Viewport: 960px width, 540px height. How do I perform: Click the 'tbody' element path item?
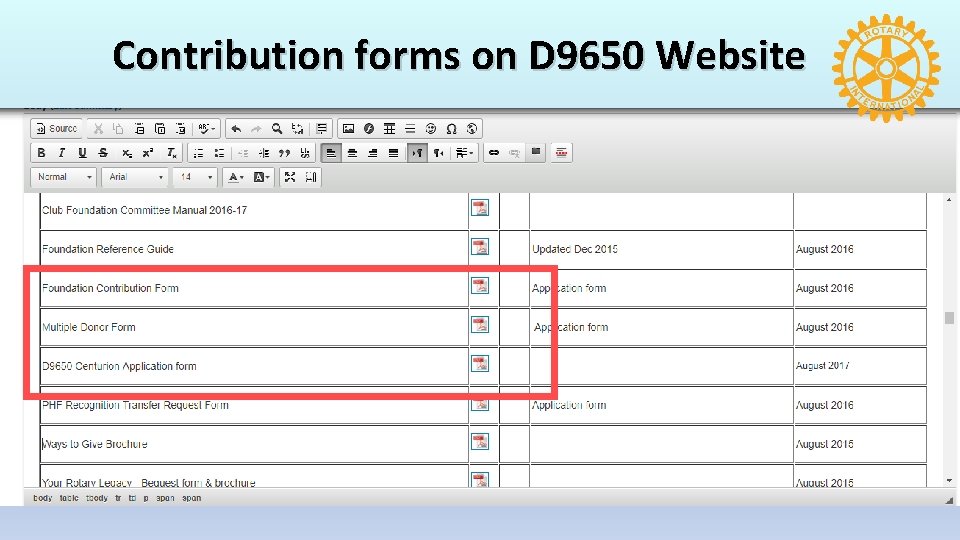click(x=97, y=498)
